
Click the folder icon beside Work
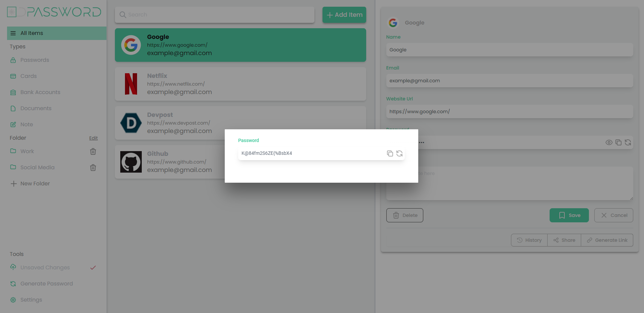pos(13,151)
